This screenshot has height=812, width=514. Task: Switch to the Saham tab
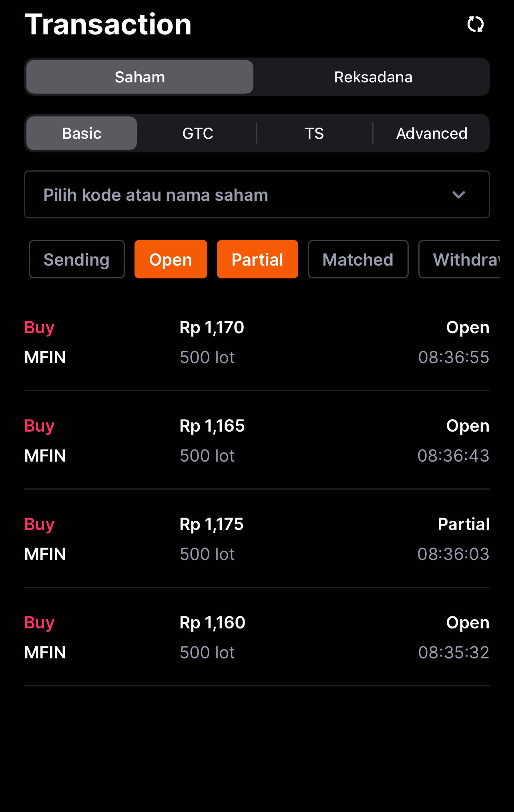pyautogui.click(x=140, y=77)
